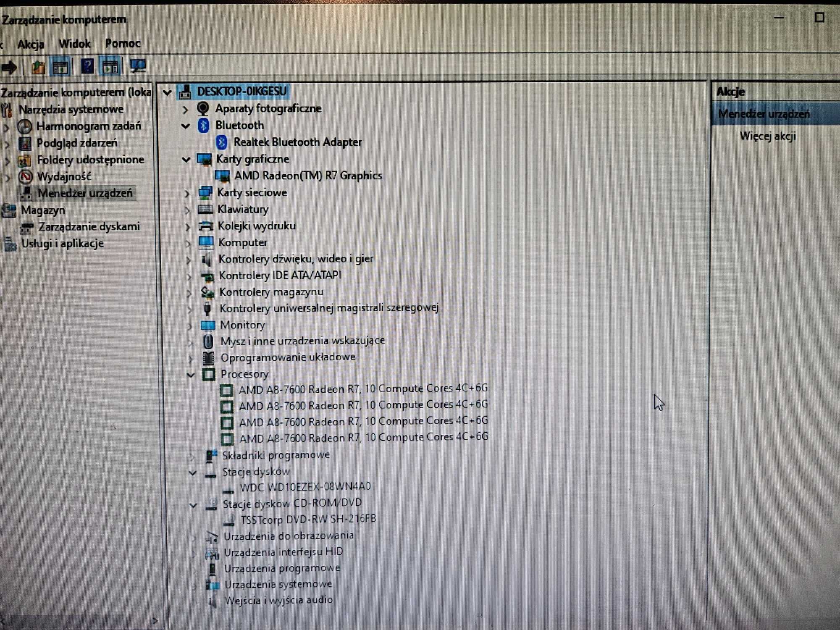840x630 pixels.
Task: Click the Mysz mouse device icon
Action: click(208, 341)
